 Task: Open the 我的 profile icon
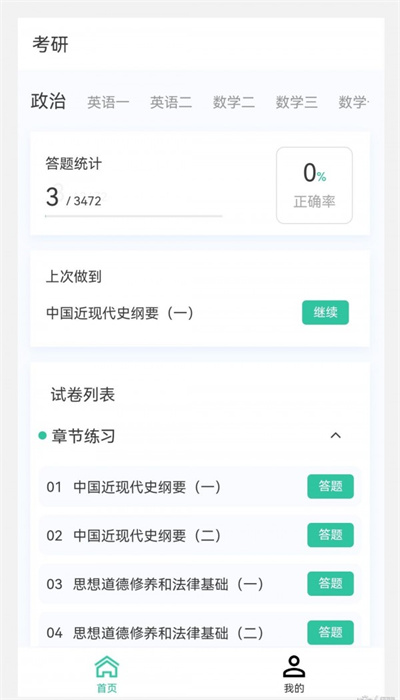[294, 673]
